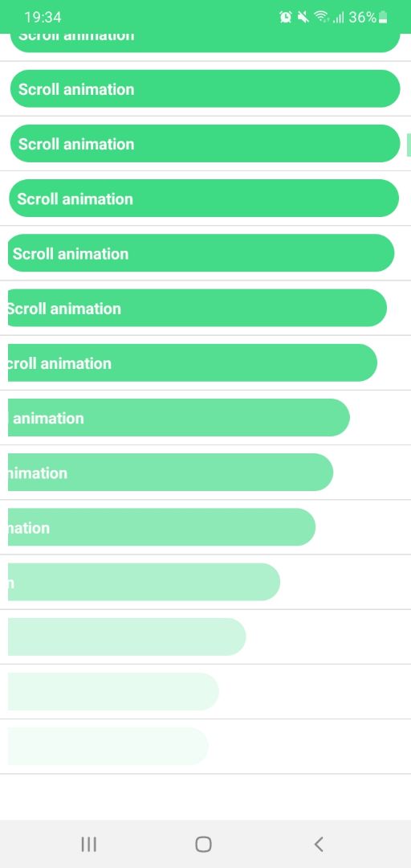
Task: Tap the muted sound status icon
Action: [x=303, y=17]
